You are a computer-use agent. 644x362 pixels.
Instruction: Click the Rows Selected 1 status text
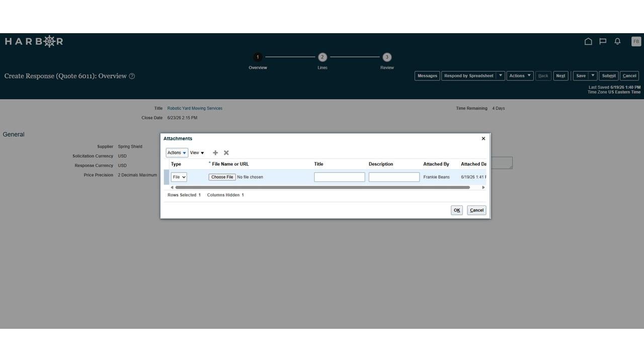[x=184, y=195]
